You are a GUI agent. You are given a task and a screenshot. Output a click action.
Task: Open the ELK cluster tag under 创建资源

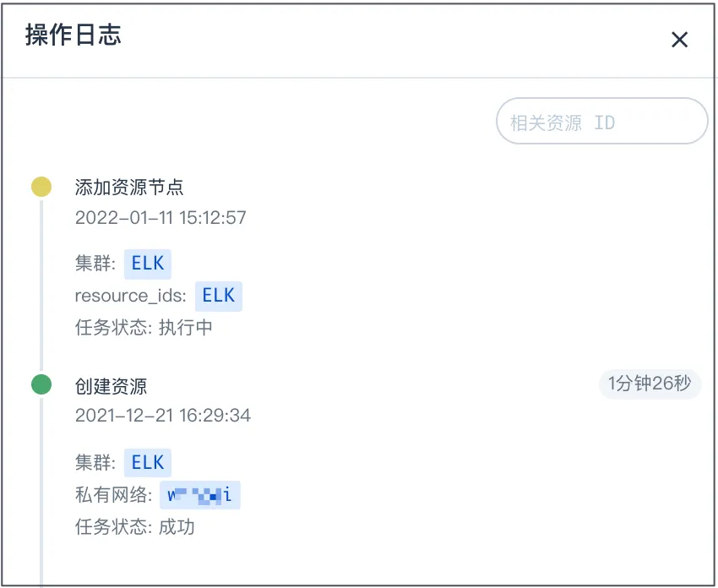click(148, 463)
